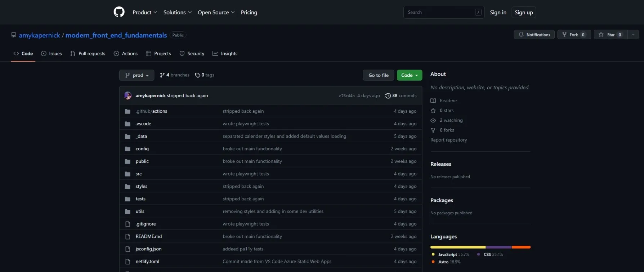Open the 38 commits history
Viewport: 644px width, 272px height.
[401, 95]
